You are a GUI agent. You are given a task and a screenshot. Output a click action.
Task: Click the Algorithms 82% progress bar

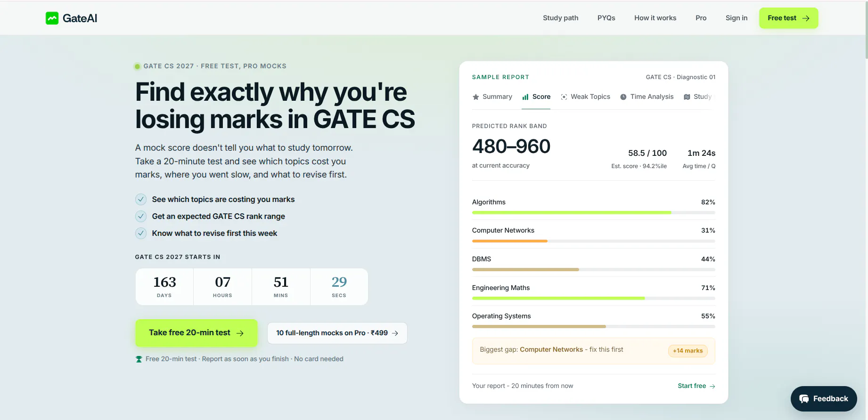594,213
